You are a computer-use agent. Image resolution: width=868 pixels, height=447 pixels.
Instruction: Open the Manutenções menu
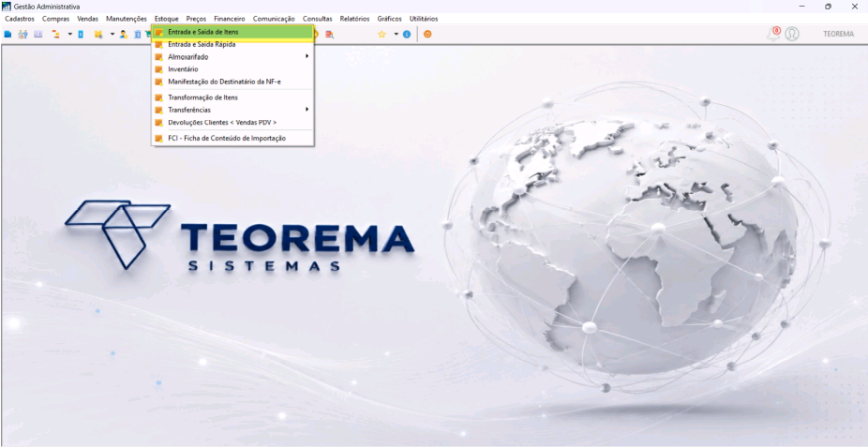pos(127,19)
